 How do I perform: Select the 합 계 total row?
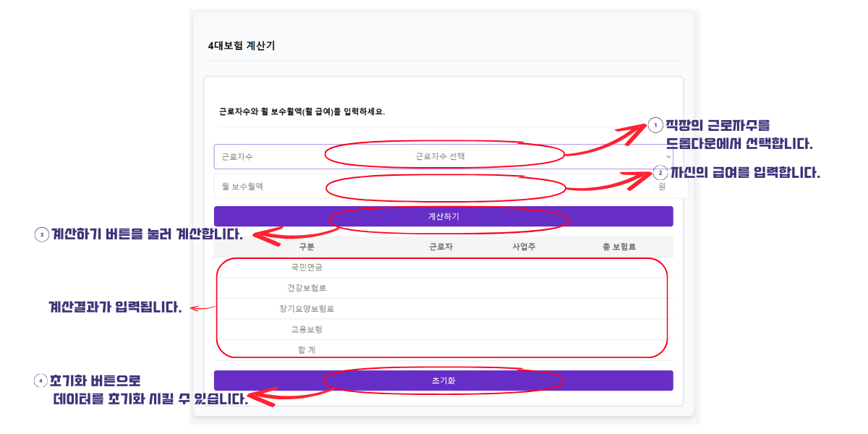(x=443, y=350)
